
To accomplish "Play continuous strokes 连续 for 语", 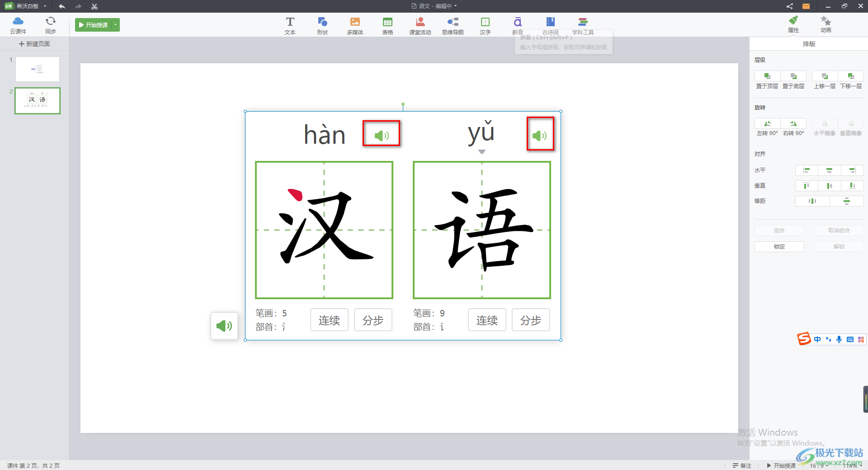I will click(x=487, y=320).
